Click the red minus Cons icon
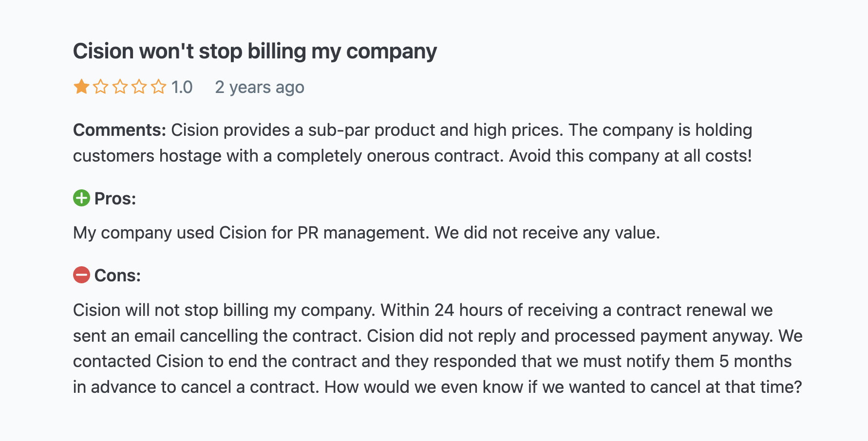The image size is (868, 441). point(81,275)
